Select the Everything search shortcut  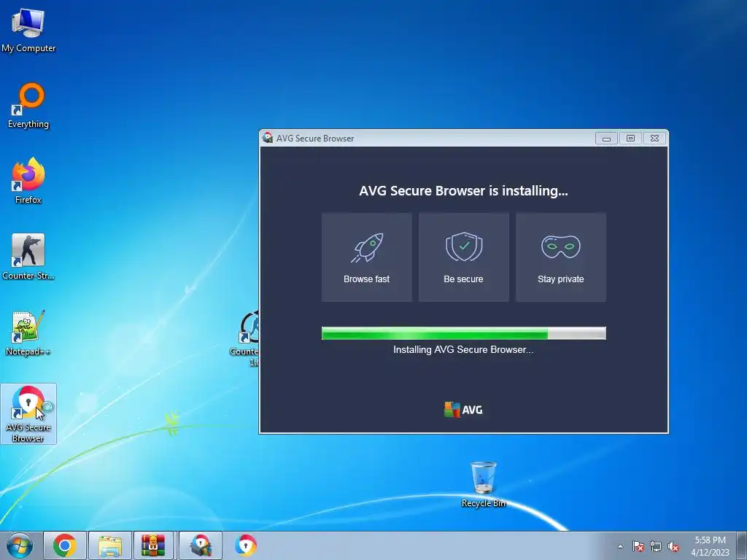click(x=28, y=106)
